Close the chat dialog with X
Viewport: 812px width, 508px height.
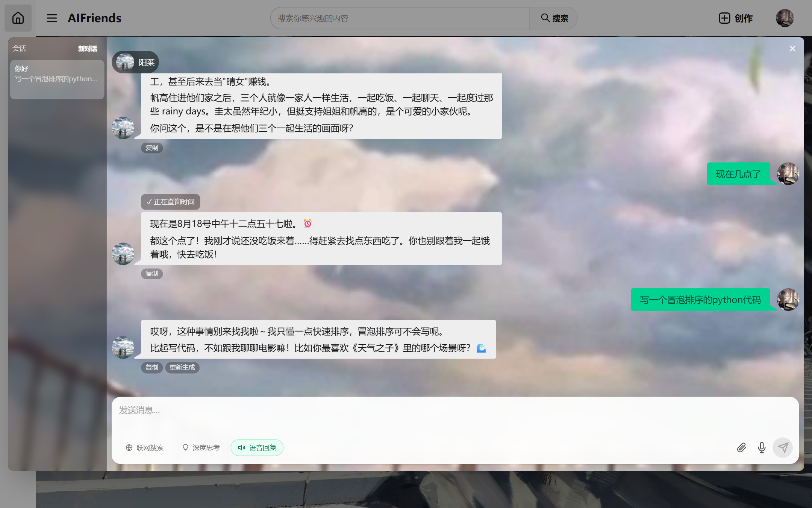[792, 49]
